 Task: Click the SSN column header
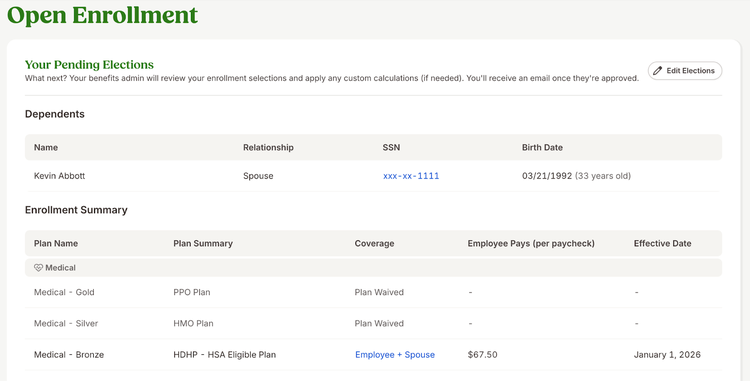(391, 147)
